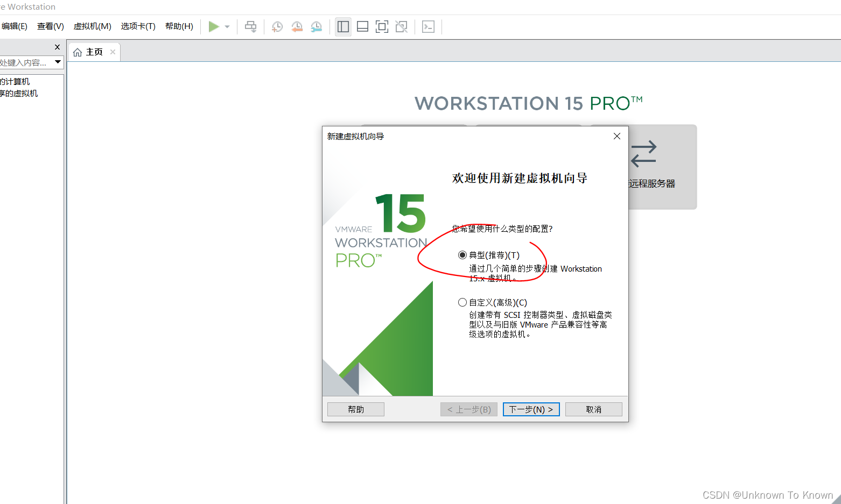Open the 选项卡(T) menu

coord(138,26)
